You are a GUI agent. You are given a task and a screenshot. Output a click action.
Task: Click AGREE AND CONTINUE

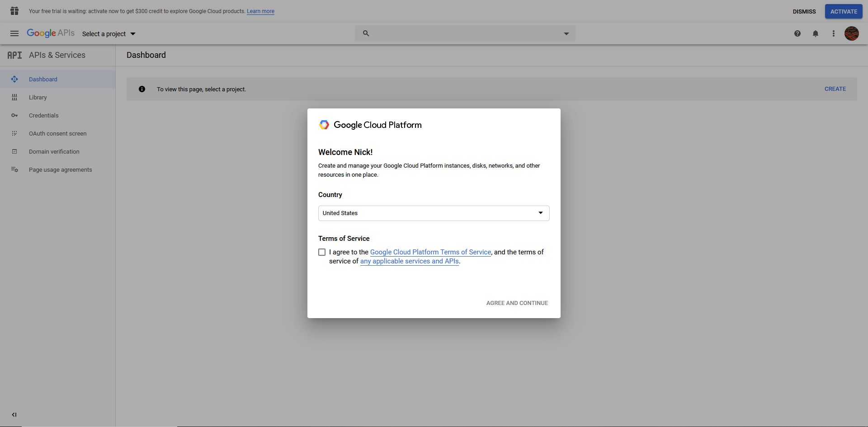click(517, 303)
